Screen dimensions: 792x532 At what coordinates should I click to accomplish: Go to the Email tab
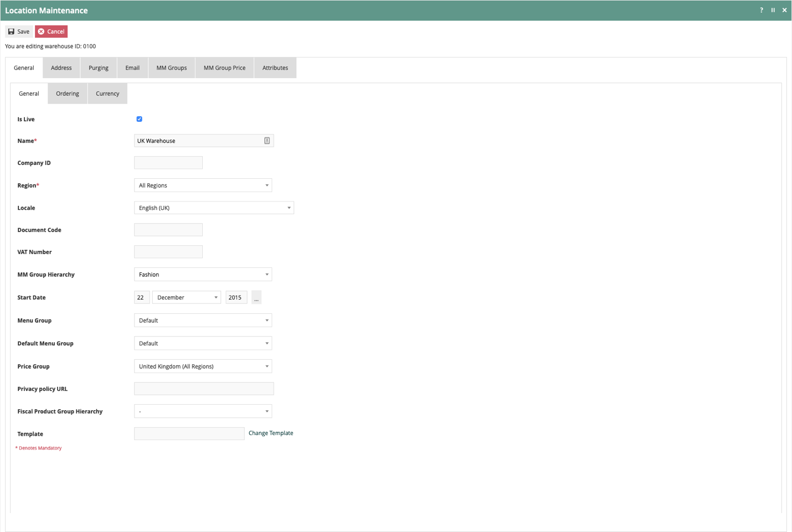coord(132,68)
